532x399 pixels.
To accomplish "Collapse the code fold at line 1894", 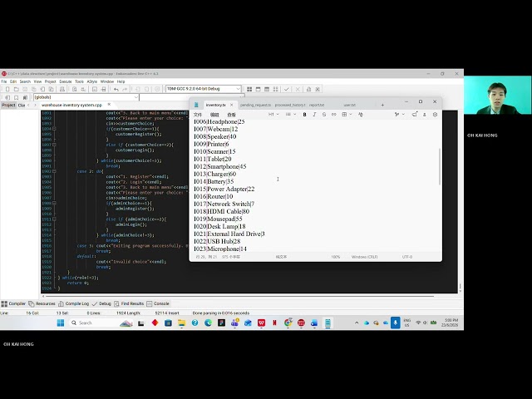I will (x=54, y=129).
